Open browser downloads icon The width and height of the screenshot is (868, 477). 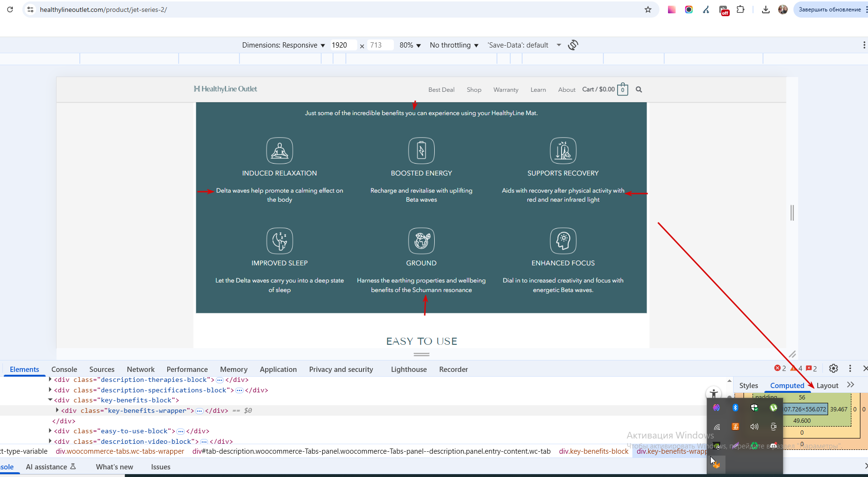766,10
